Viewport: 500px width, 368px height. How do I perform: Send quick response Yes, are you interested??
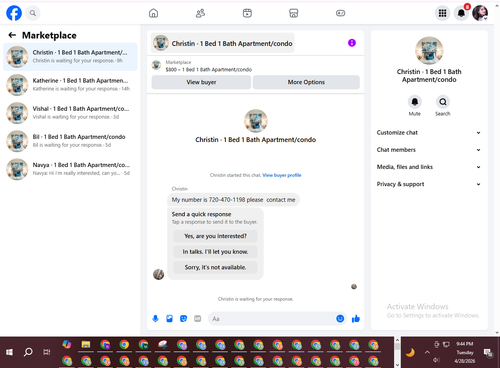point(215,236)
